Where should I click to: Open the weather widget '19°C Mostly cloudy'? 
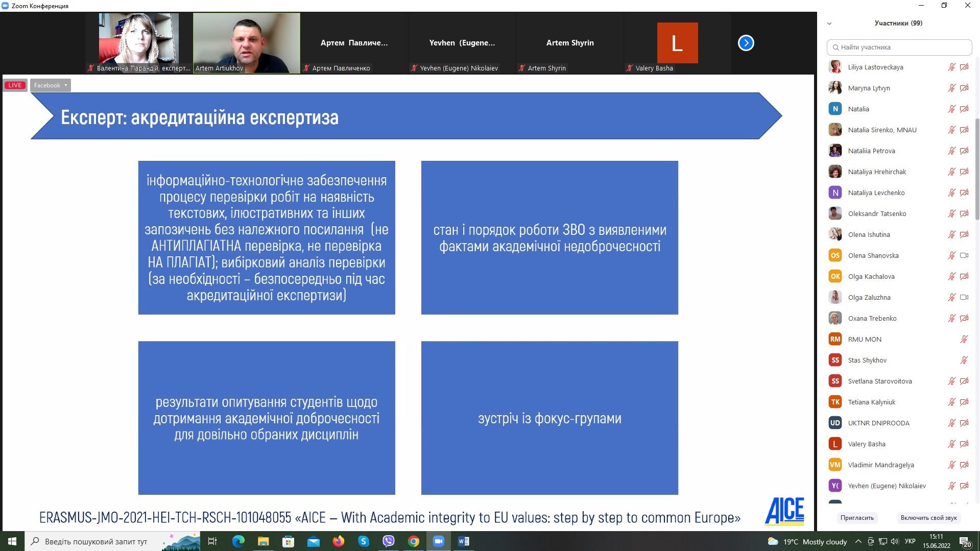tap(807, 541)
